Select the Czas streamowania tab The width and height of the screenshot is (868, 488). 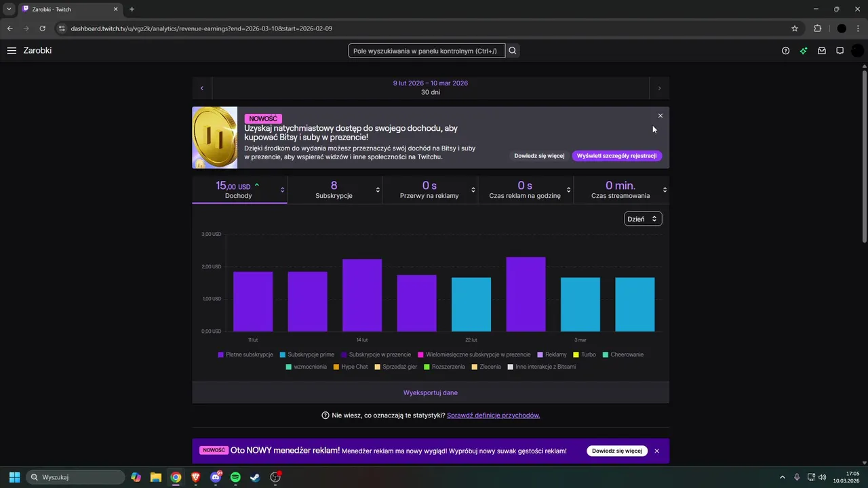(620, 190)
